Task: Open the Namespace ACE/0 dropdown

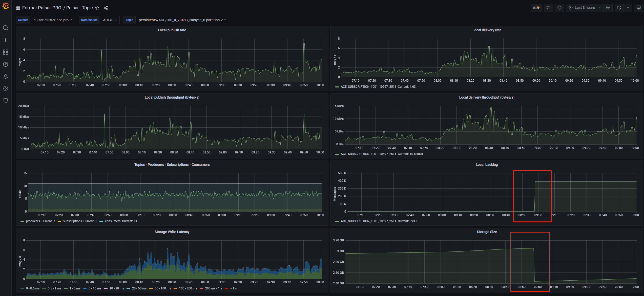Action: tap(110, 20)
